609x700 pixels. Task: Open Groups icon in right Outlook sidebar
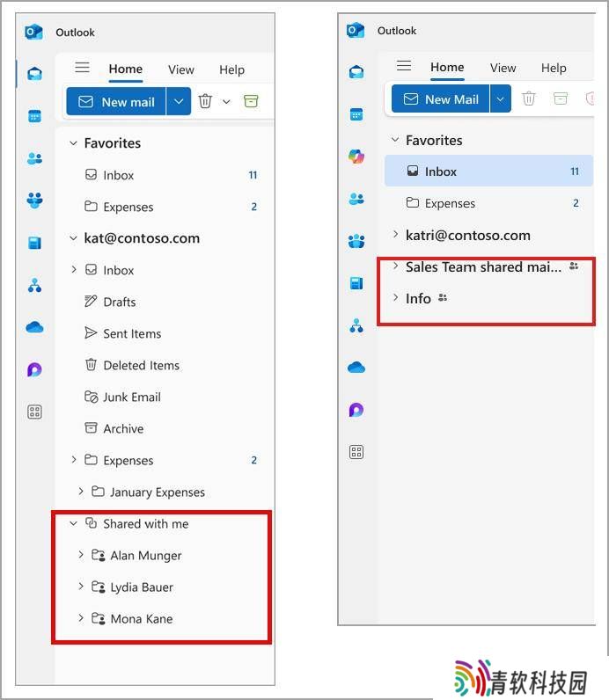pyautogui.click(x=356, y=241)
